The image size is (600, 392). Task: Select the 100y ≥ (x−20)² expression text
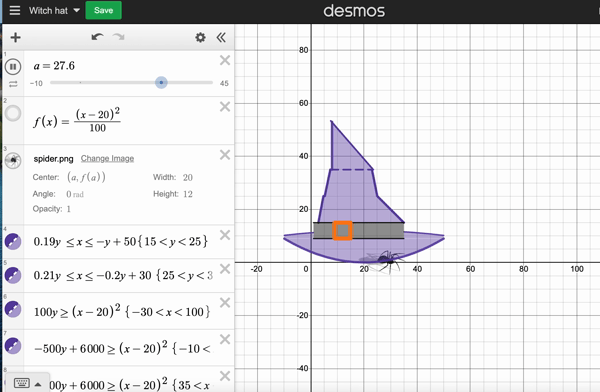(x=122, y=311)
